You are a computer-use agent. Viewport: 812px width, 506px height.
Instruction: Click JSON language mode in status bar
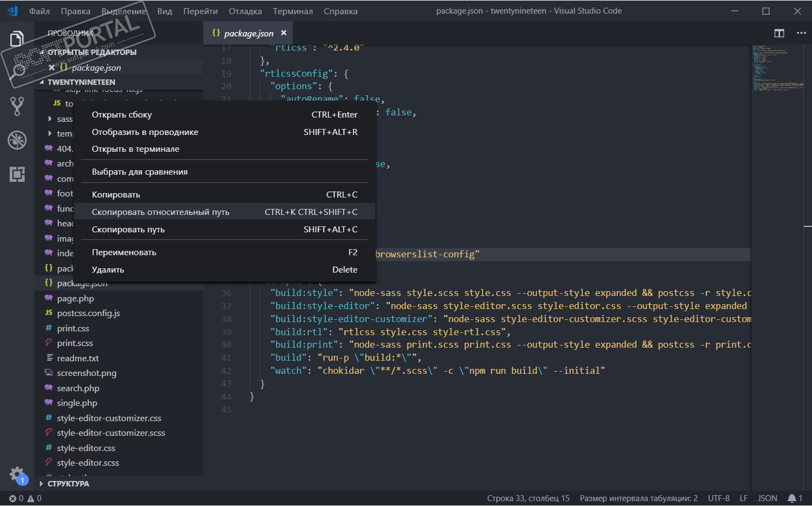pos(767,498)
